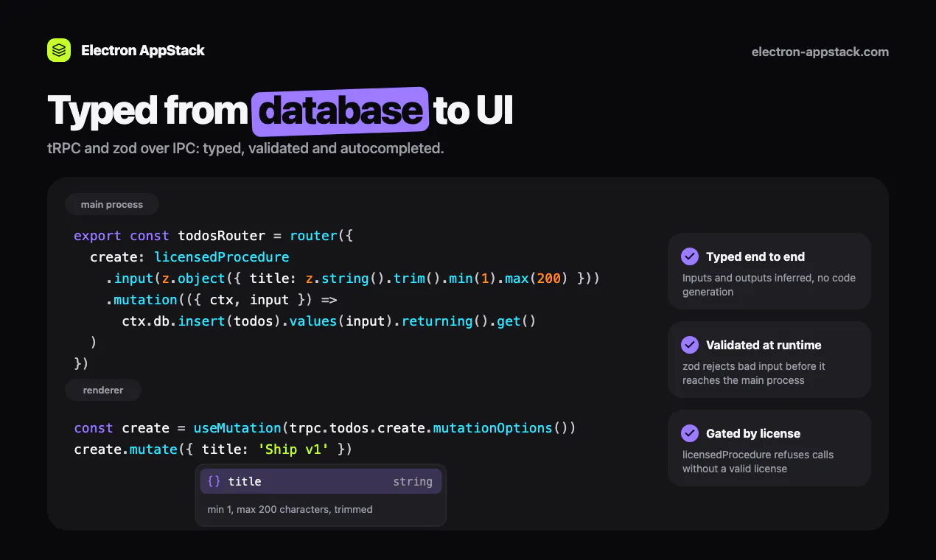Click the highlighted word database
Screen dimensions: 936x560
click(340, 111)
